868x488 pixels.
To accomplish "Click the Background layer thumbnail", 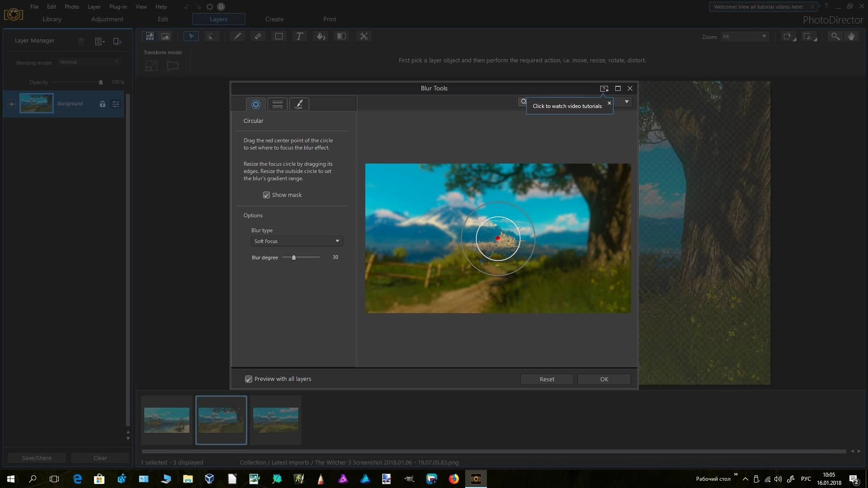I will 36,103.
